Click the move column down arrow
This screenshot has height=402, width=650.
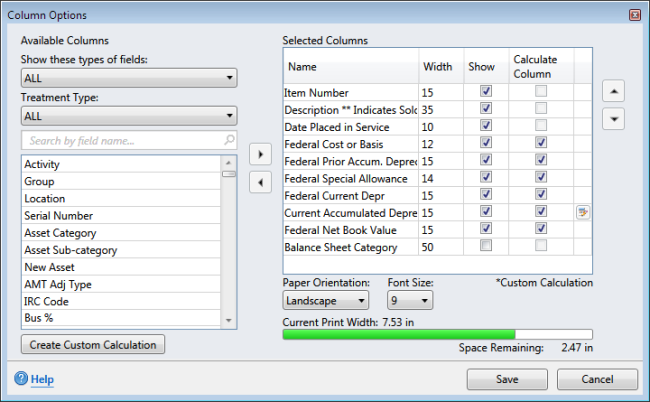tap(615, 118)
